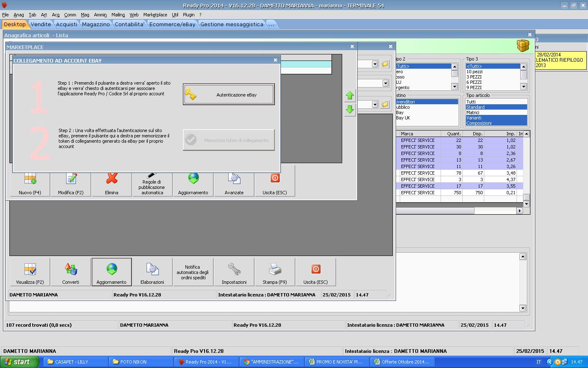Click the Windows start button

click(20, 362)
